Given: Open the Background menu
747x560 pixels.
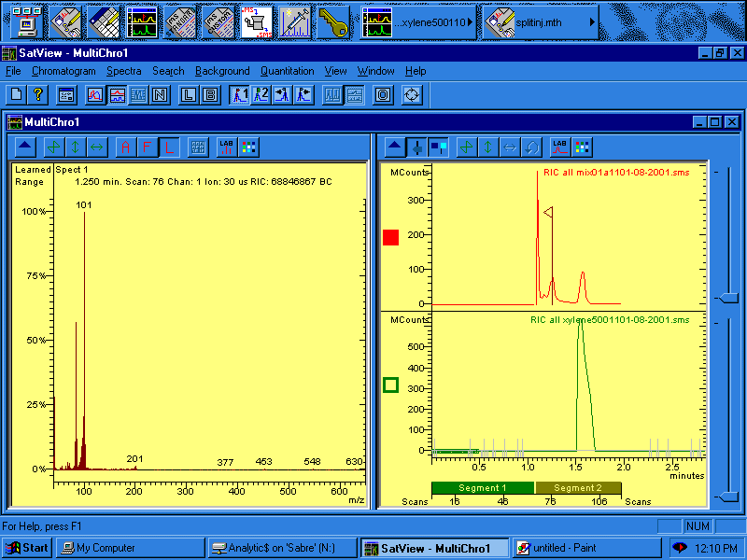Looking at the screenshot, I should tap(222, 71).
